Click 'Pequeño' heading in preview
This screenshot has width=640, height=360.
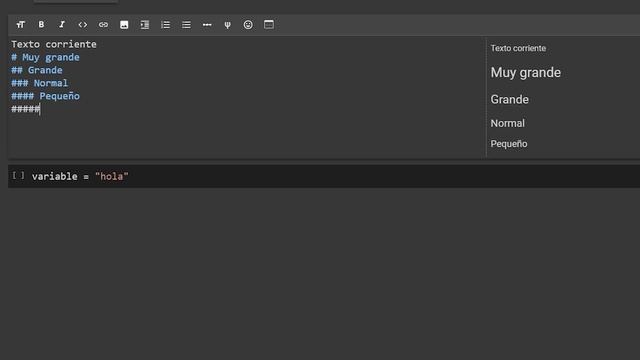[x=509, y=144]
